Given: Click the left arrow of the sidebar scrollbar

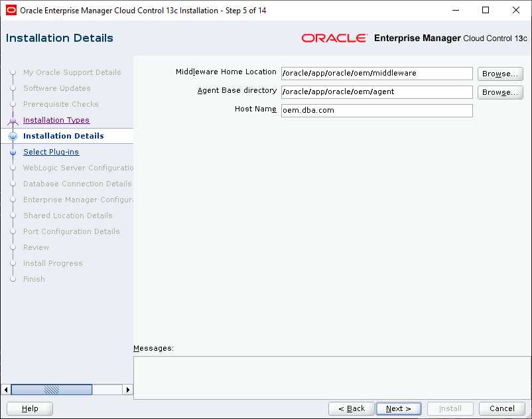Looking at the screenshot, I should tap(6, 390).
